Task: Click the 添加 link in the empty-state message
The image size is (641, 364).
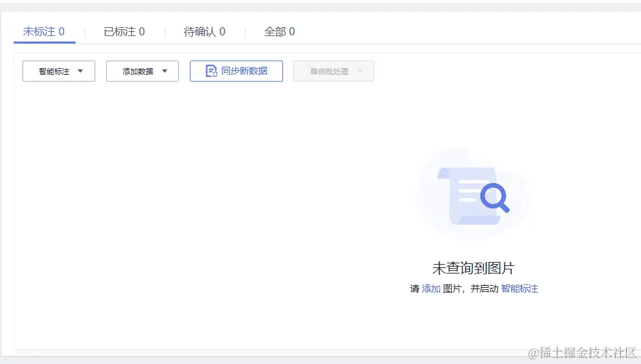Action: click(x=431, y=289)
